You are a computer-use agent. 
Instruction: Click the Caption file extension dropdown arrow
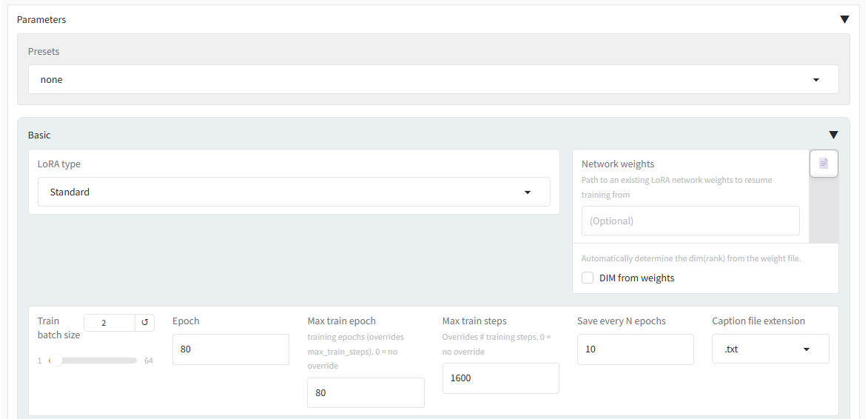pyautogui.click(x=807, y=349)
